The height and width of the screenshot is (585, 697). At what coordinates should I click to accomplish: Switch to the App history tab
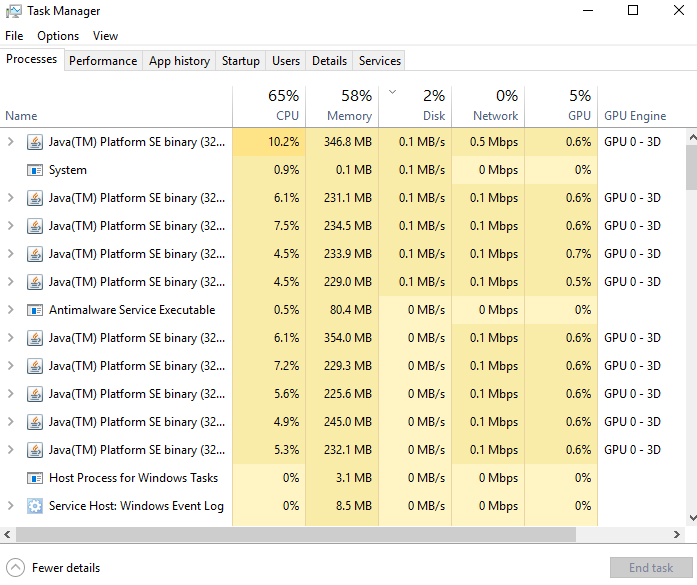point(180,60)
